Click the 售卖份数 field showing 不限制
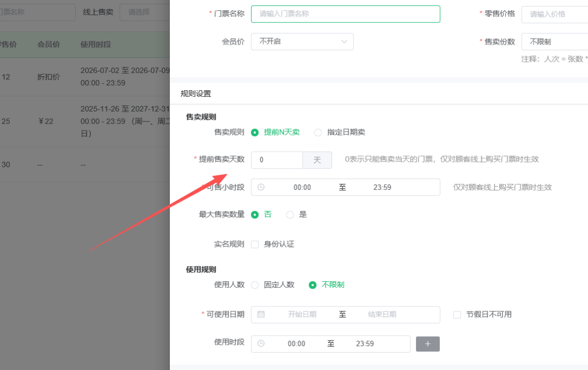This screenshot has height=370, width=588. (555, 41)
